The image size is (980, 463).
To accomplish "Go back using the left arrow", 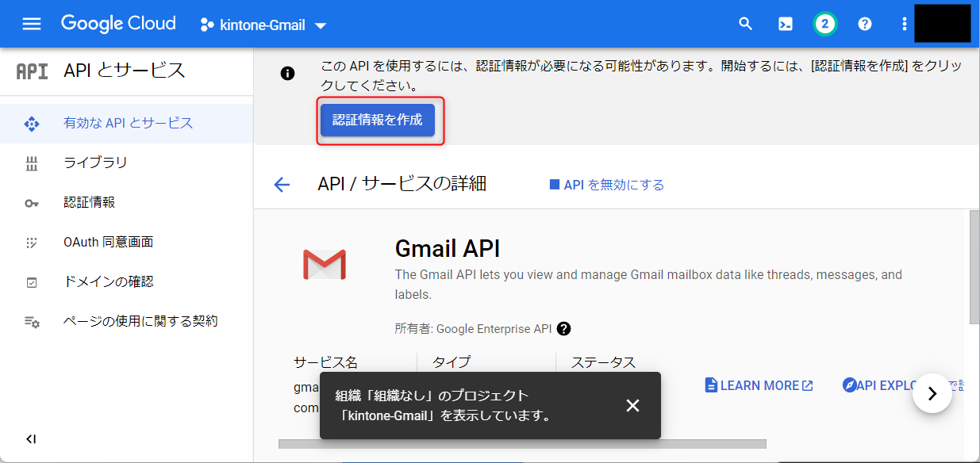I will [x=282, y=185].
